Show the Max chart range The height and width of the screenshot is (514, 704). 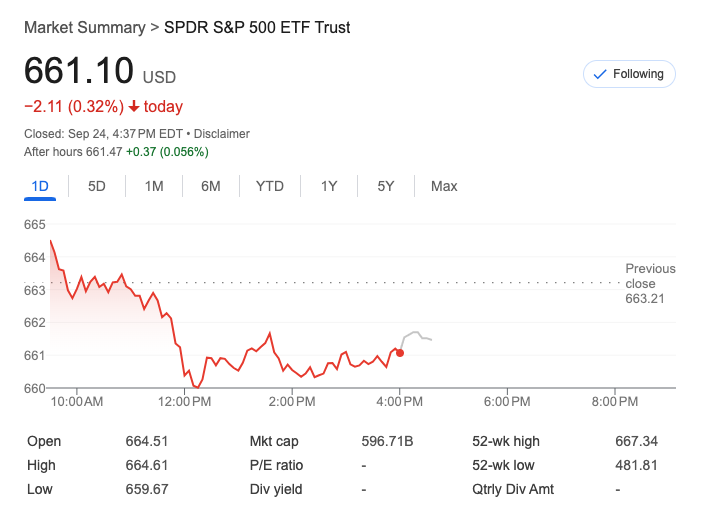point(444,186)
